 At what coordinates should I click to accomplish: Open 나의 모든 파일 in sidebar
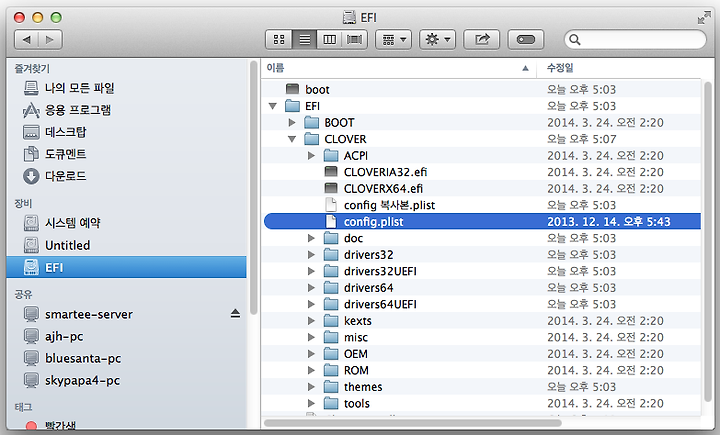pos(126,88)
